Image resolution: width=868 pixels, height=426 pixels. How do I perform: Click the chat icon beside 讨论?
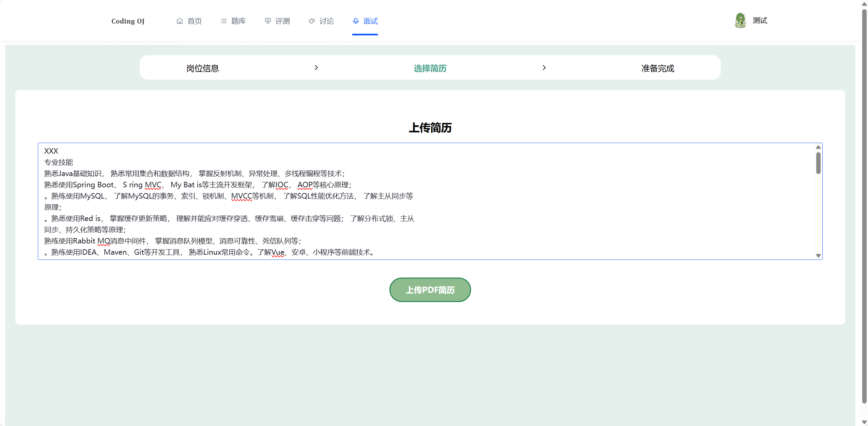[x=312, y=21]
